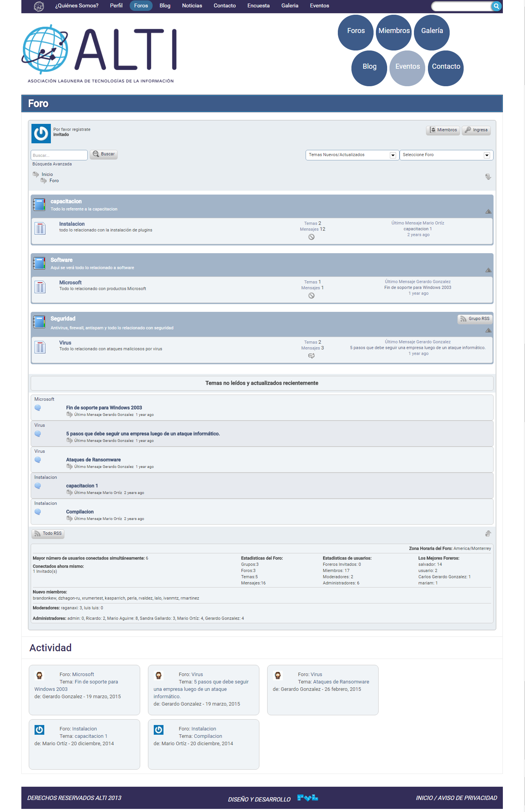Open the Temas Nuevos/Actualizados dropdown

click(x=352, y=155)
